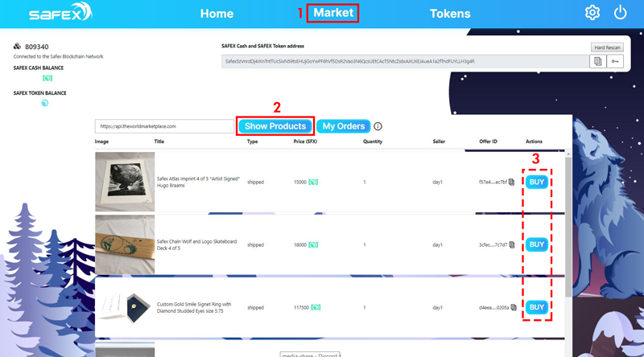Click block height 809340
644x357 pixels.
(36, 47)
